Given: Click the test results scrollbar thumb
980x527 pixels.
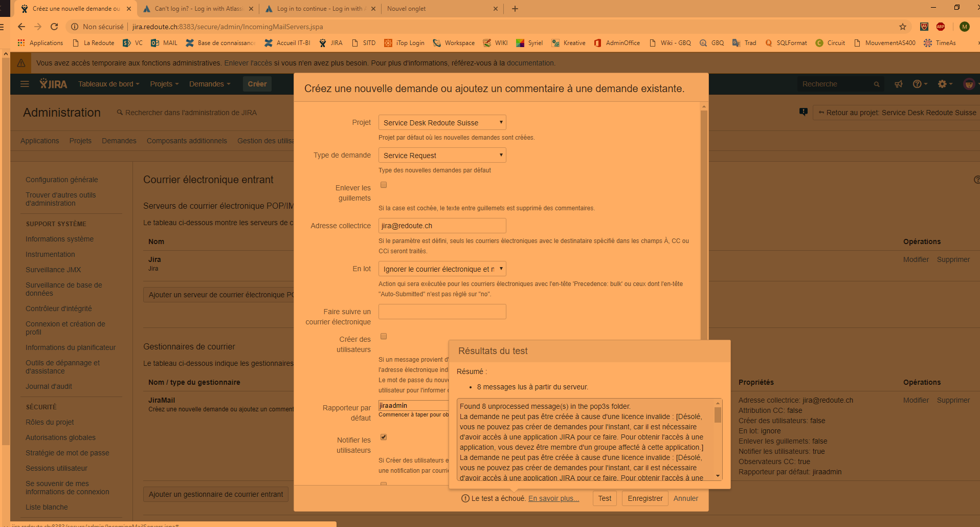Looking at the screenshot, I should (x=718, y=415).
